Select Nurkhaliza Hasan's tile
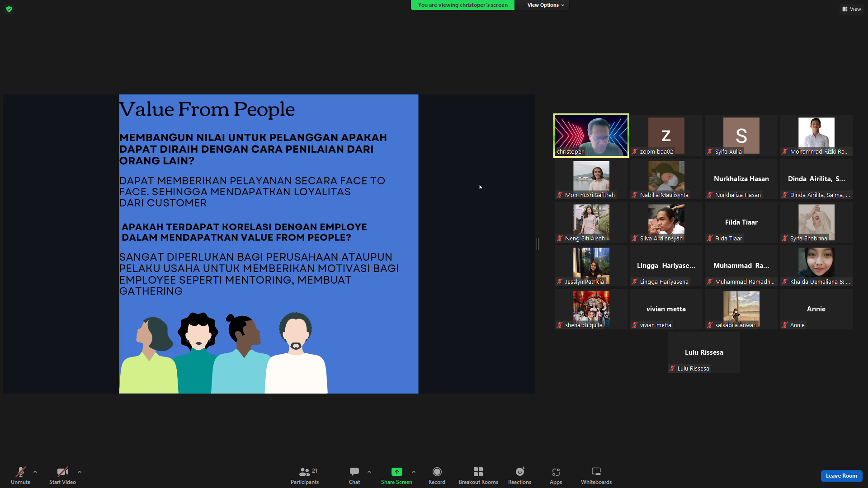Screen dimensions: 868x488 741,179
